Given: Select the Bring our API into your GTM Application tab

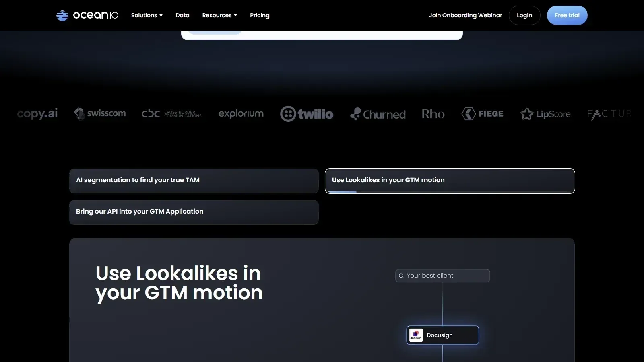Looking at the screenshot, I should click(x=194, y=212).
